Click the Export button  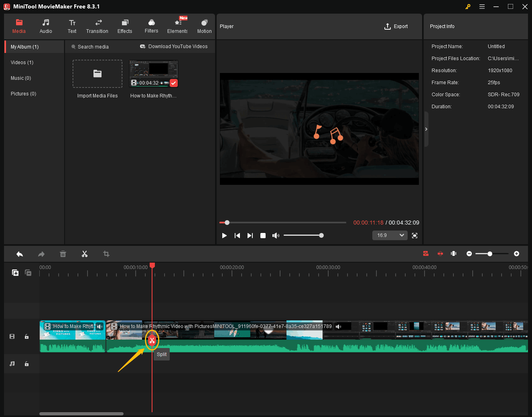[x=396, y=26]
